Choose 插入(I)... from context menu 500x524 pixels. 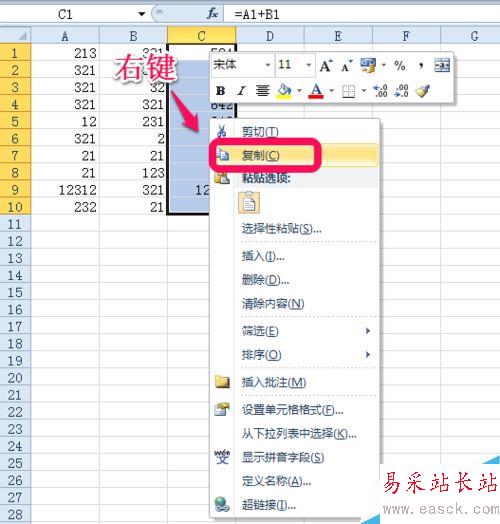click(x=295, y=256)
